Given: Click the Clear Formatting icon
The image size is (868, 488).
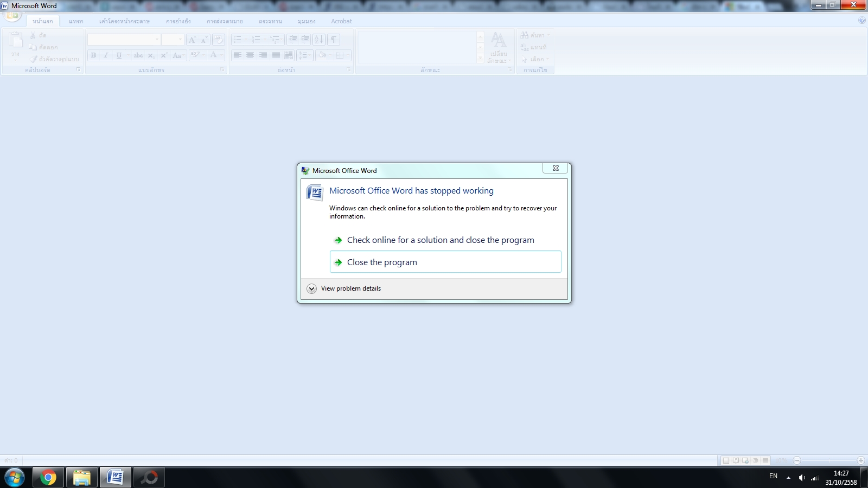Looking at the screenshot, I should [x=219, y=40].
